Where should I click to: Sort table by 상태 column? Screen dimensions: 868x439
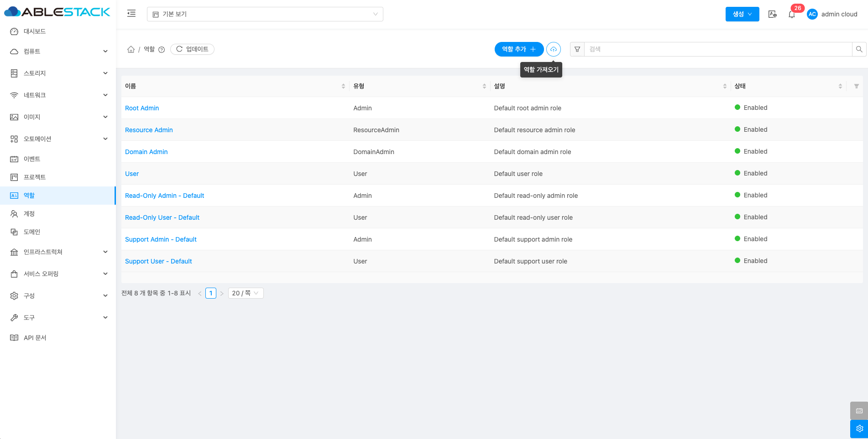pos(840,86)
